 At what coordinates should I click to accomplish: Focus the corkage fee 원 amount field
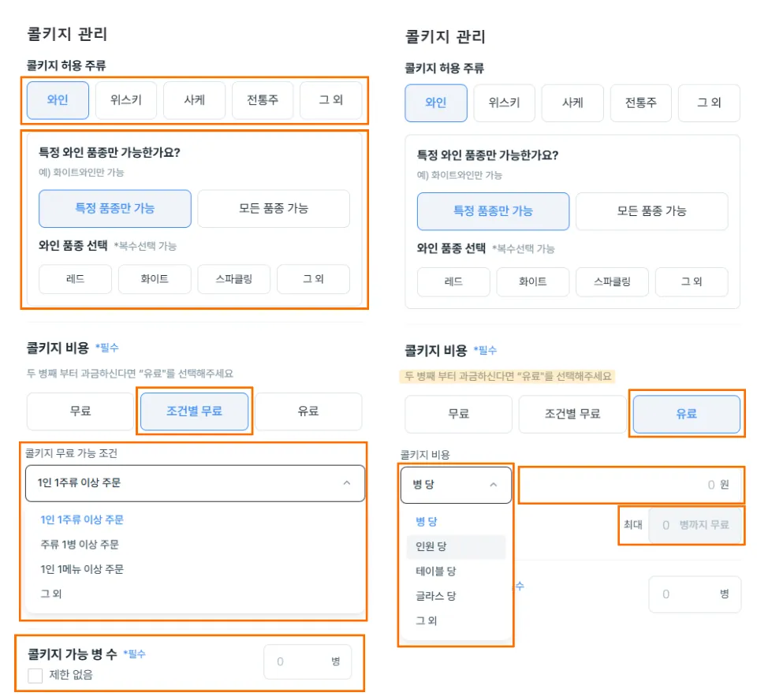click(x=631, y=485)
